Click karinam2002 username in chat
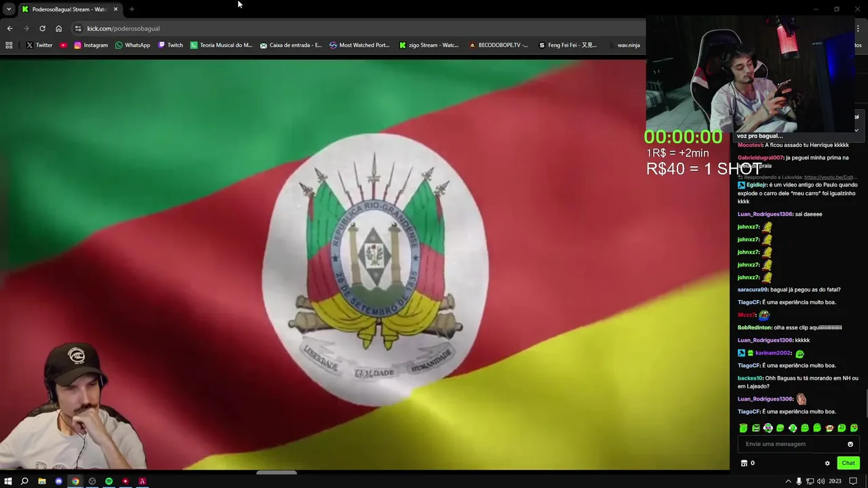868x488 pixels. pos(774,353)
